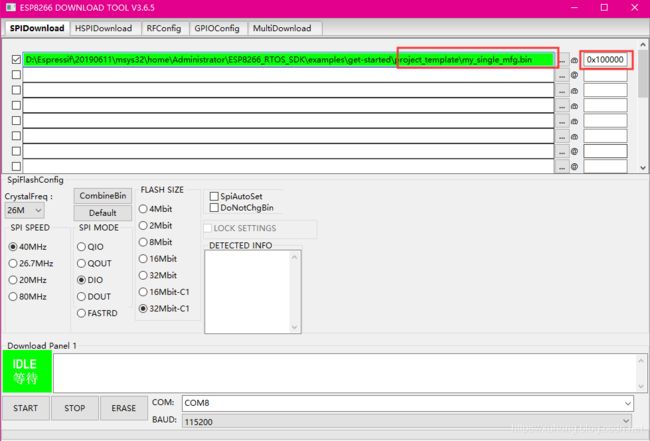
Task: Open the COM port COM8 dropdown
Action: (407, 403)
